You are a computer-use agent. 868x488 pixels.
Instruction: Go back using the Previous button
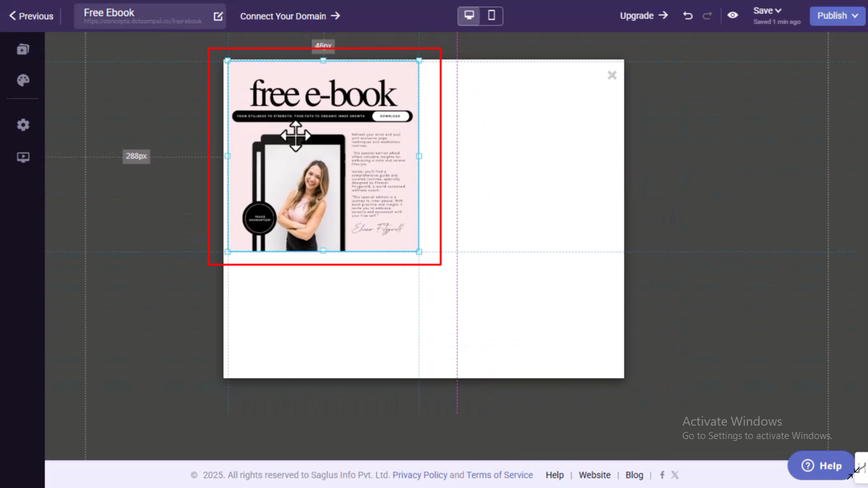click(31, 16)
